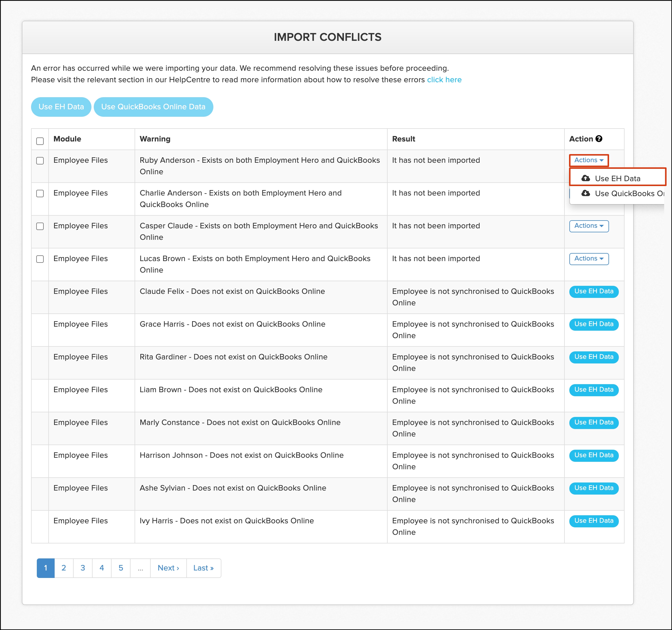
Task: Click the cloud icon beside Use EH Data menu item
Action: 585,178
